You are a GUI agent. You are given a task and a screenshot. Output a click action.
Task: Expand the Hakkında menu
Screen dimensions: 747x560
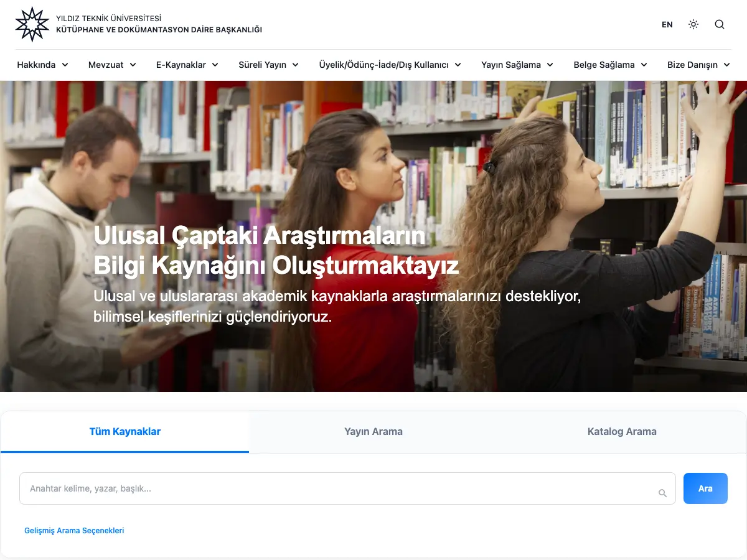tap(43, 65)
